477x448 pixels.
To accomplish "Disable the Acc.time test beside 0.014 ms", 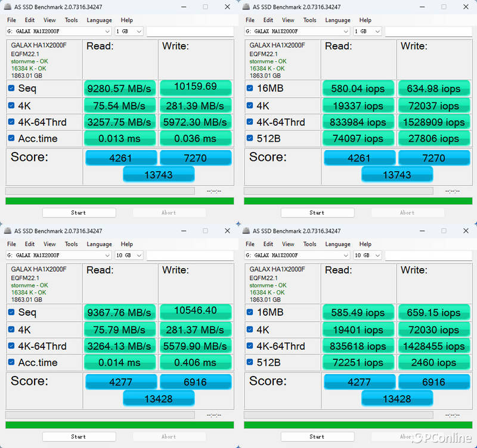I will click(x=12, y=362).
